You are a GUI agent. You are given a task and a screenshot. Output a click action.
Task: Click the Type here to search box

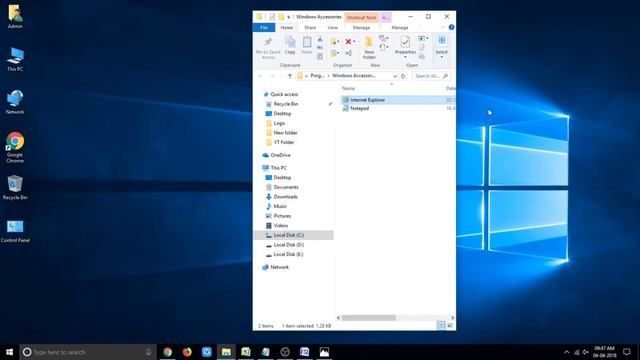[88, 352]
